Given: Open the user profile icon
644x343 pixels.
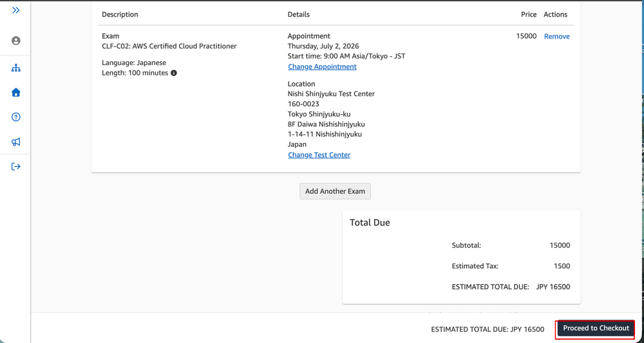Looking at the screenshot, I should 15,41.
